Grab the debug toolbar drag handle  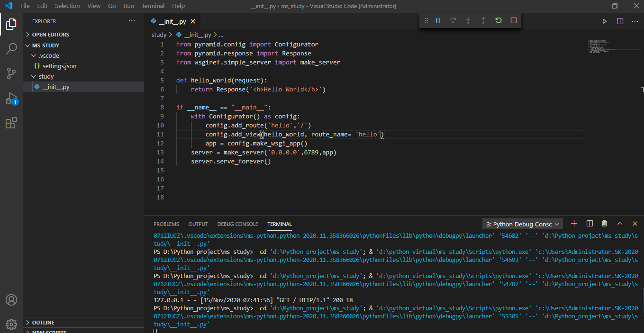click(x=426, y=20)
